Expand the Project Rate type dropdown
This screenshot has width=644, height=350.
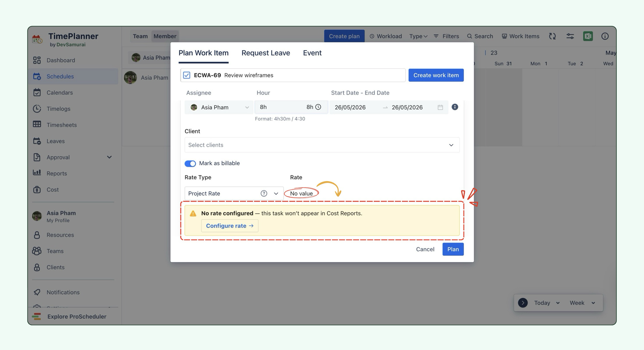pyautogui.click(x=234, y=193)
